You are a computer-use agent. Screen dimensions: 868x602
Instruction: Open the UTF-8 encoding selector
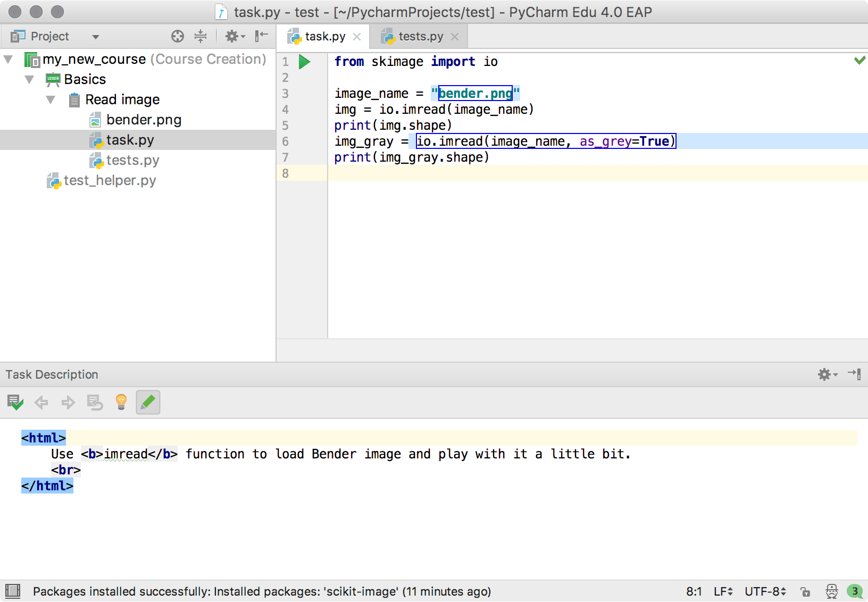(x=764, y=591)
